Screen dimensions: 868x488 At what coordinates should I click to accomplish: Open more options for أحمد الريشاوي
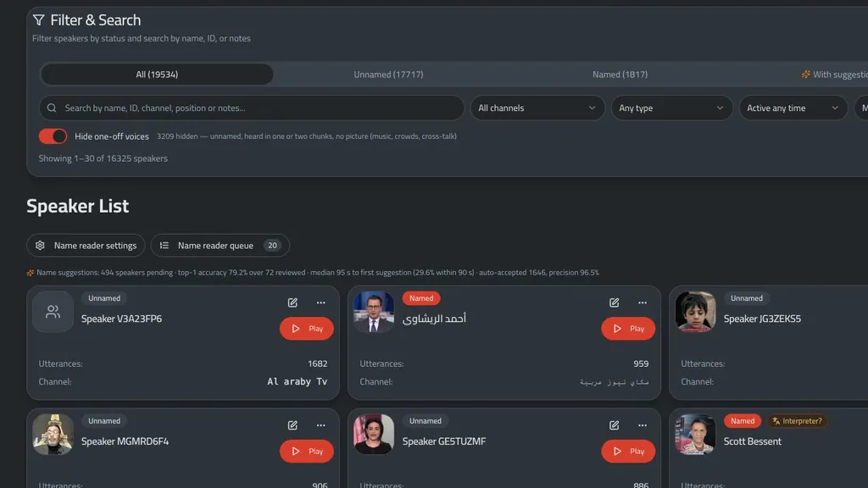tap(643, 302)
